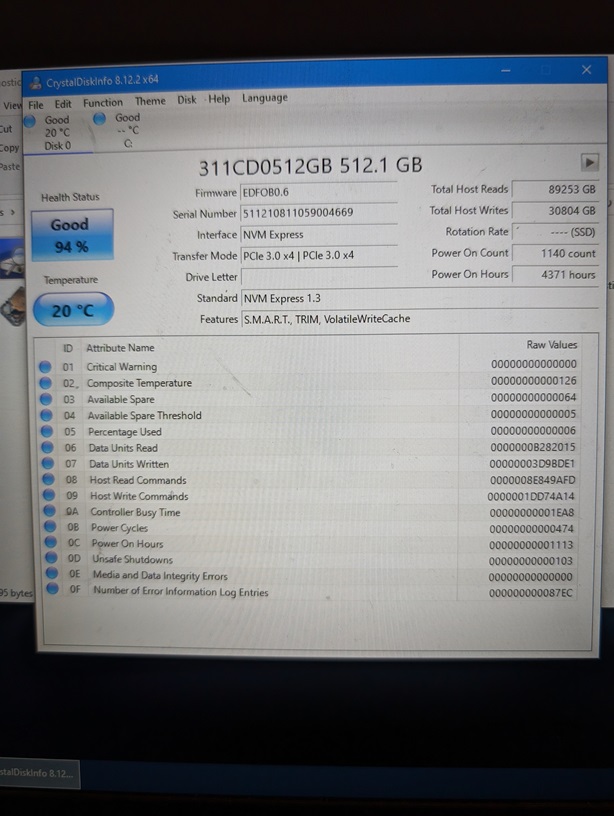Click the Disk 0 tab status circle
Viewport: 614px width, 816px height.
(x=30, y=121)
